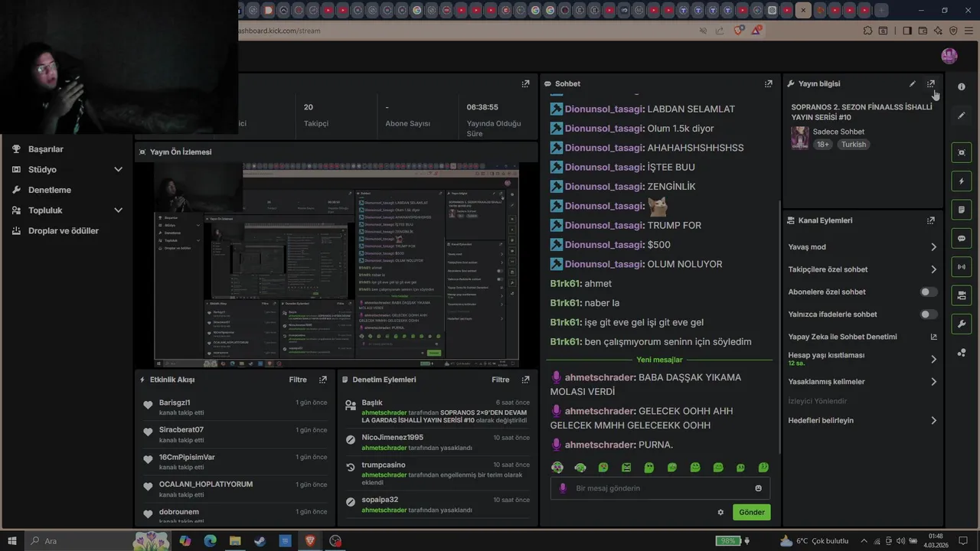Click trumpcasino blocked term moderation entry

point(437,474)
